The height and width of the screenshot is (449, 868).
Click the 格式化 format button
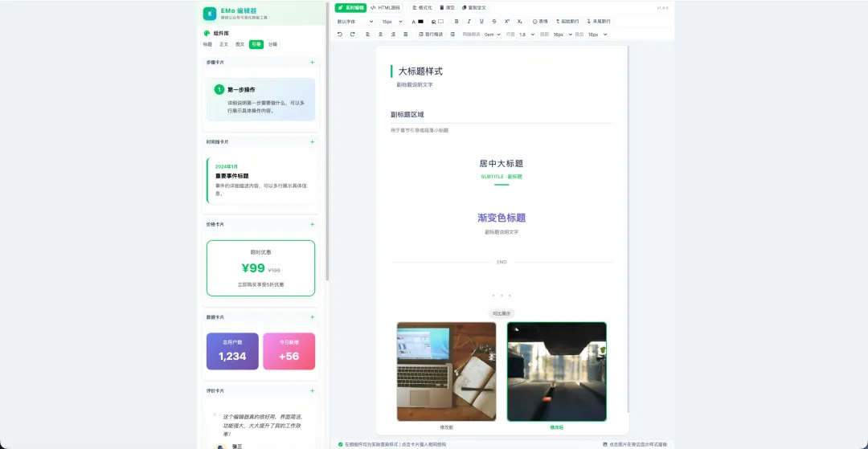tap(422, 8)
